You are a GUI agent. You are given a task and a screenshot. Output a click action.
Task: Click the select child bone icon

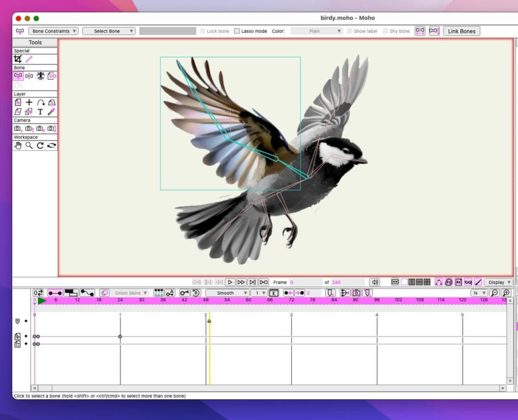tap(420, 31)
